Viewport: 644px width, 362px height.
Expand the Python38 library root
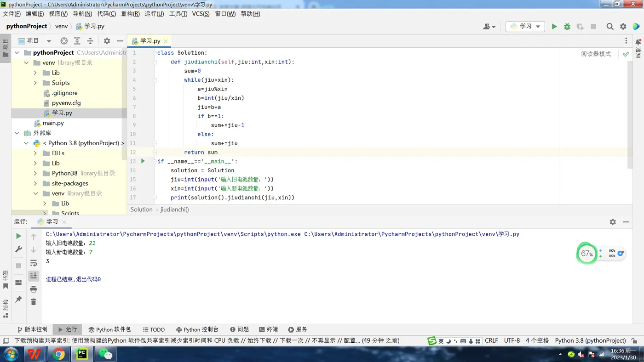pyautogui.click(x=35, y=174)
